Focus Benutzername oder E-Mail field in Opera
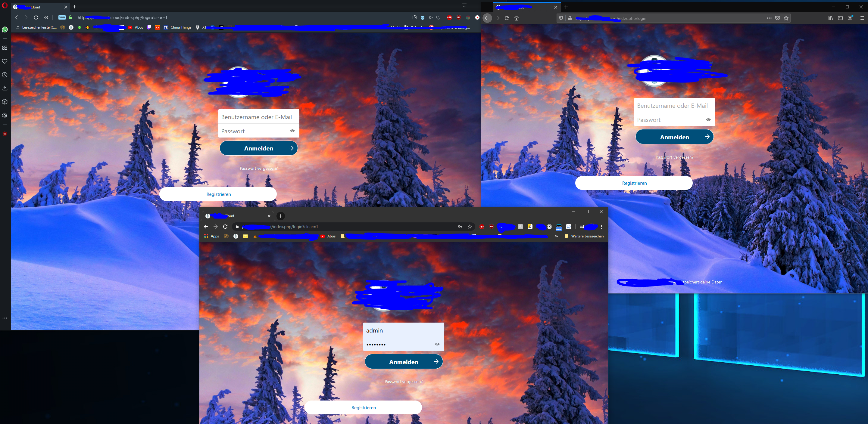The width and height of the screenshot is (868, 424). pyautogui.click(x=258, y=117)
